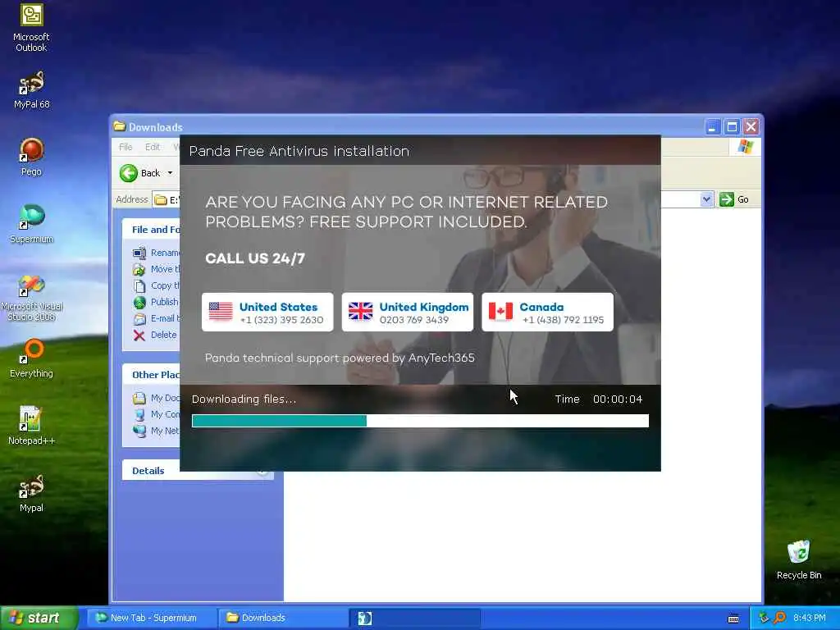Open the Address bar dropdown in Downloads

[706, 199]
